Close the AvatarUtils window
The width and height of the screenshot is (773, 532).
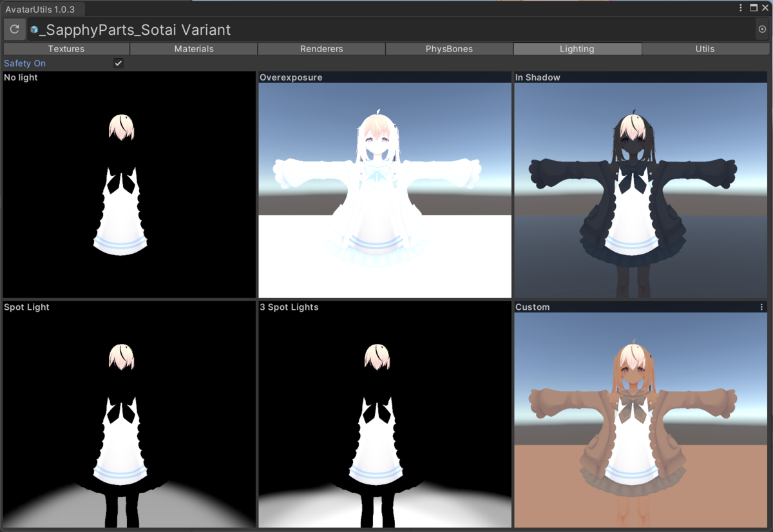point(765,8)
